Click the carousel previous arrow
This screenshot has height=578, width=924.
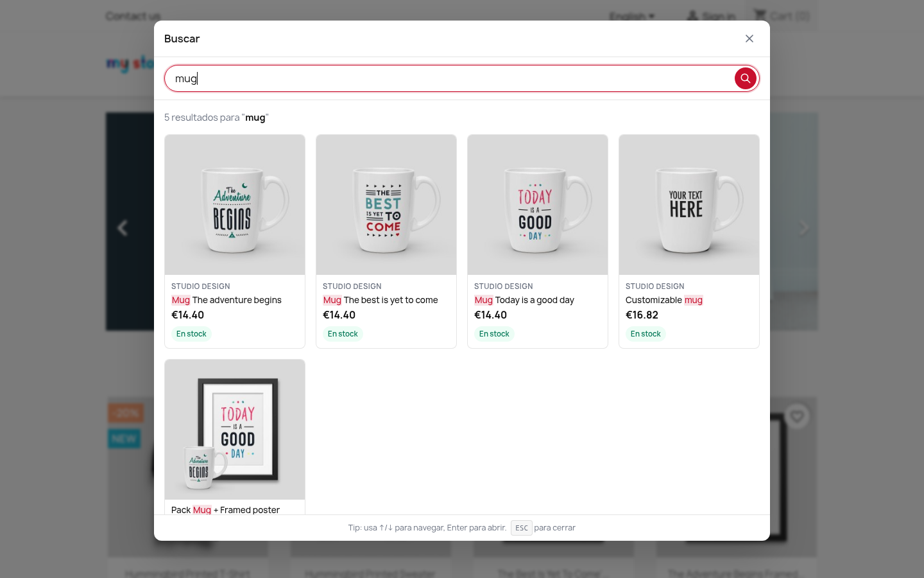[122, 227]
